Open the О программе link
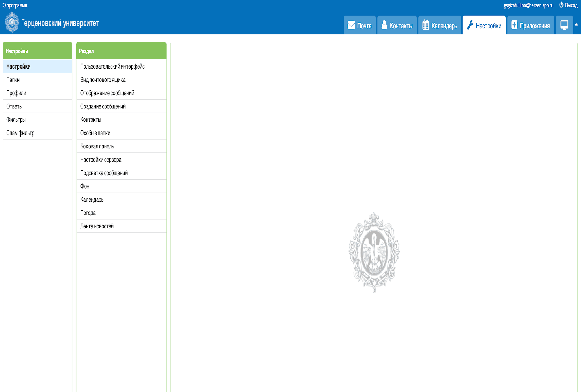Viewport: 581px width, 392px height. (x=15, y=5)
